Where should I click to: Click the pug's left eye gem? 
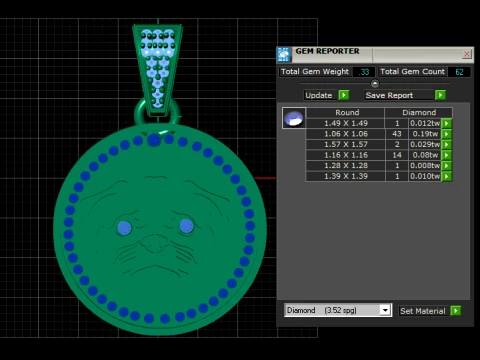[x=124, y=228]
